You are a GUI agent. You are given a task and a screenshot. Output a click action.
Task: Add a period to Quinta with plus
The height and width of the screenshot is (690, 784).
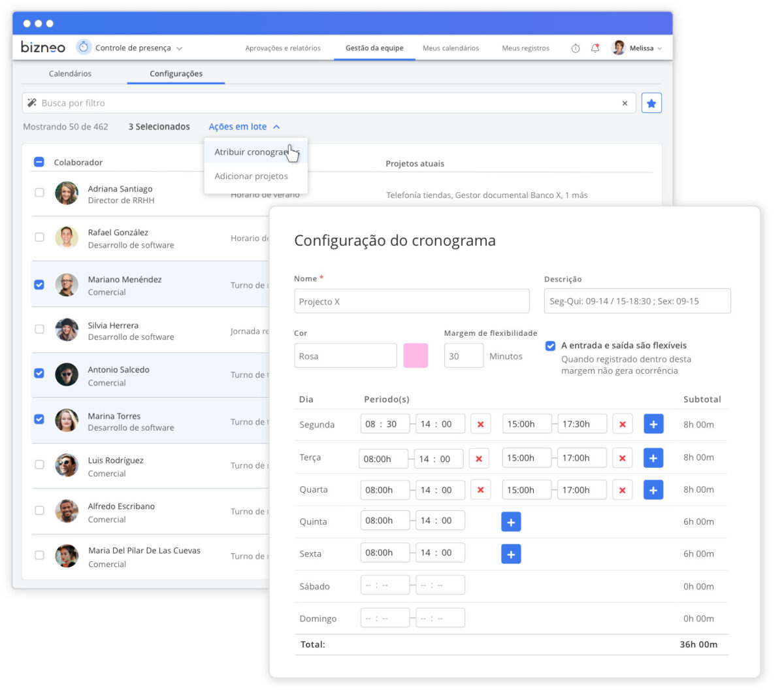(511, 521)
